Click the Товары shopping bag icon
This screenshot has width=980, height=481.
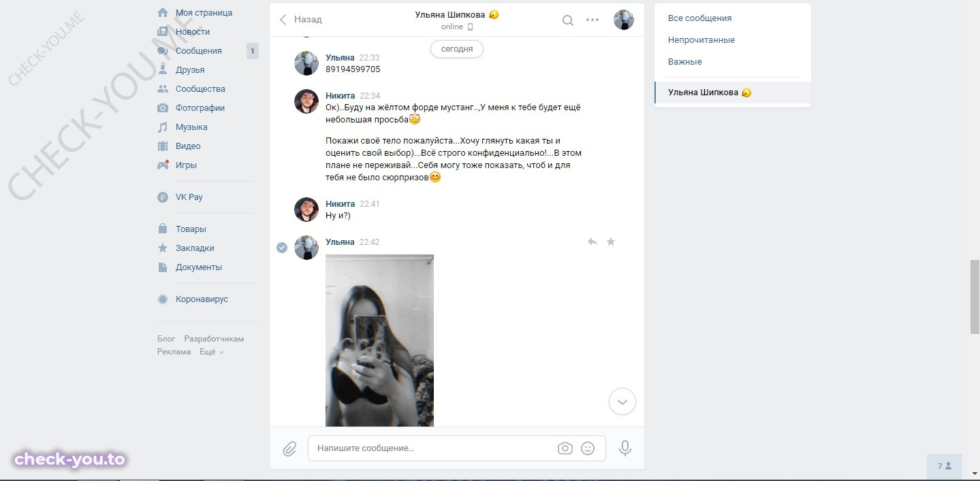coord(163,229)
